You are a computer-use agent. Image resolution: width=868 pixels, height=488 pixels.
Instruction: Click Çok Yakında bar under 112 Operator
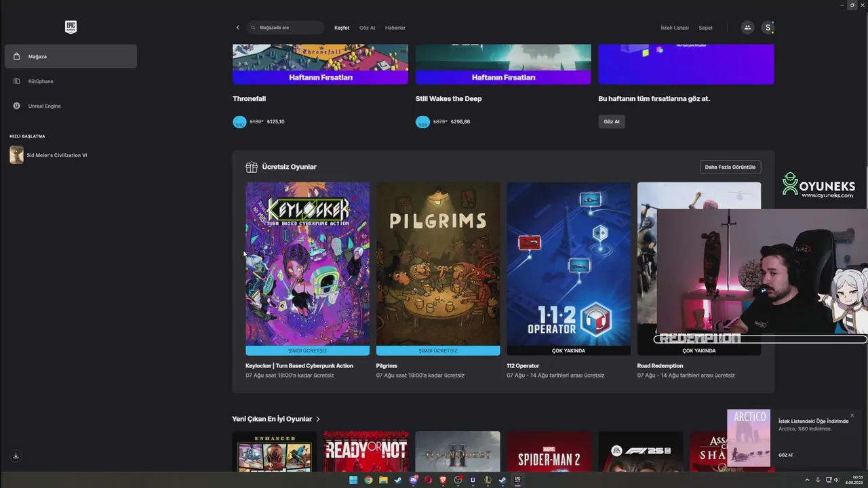click(x=568, y=350)
